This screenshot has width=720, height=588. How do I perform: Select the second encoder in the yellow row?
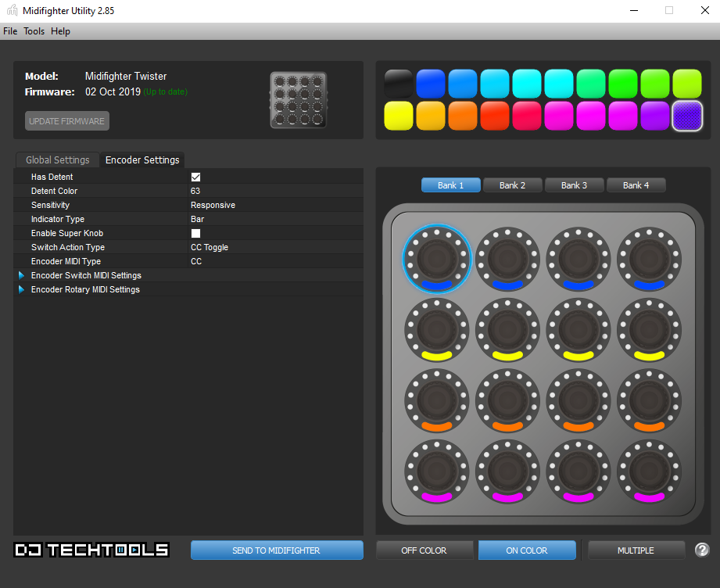click(x=507, y=330)
